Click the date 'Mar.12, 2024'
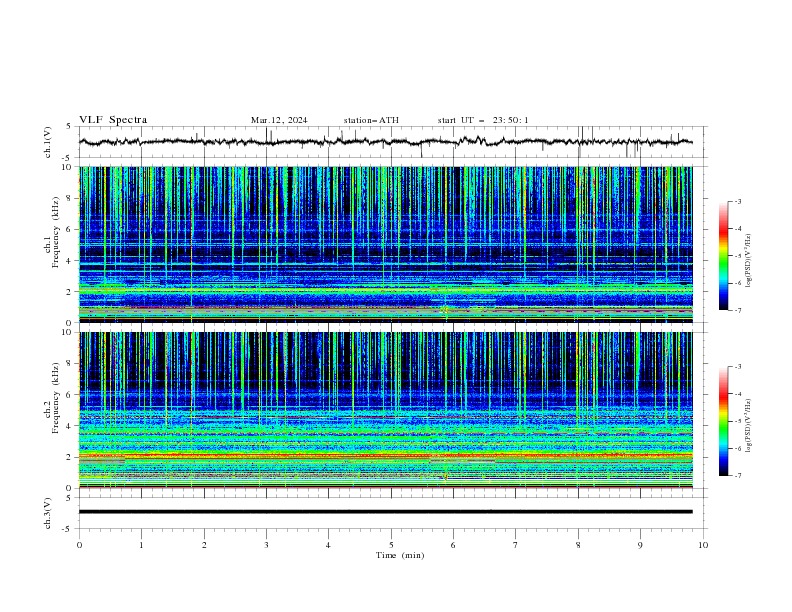 coord(279,120)
